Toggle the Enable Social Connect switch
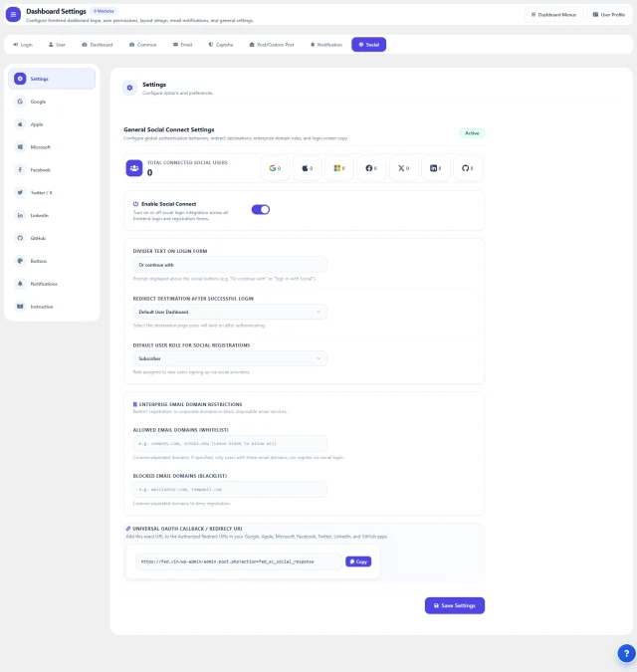 click(x=261, y=210)
